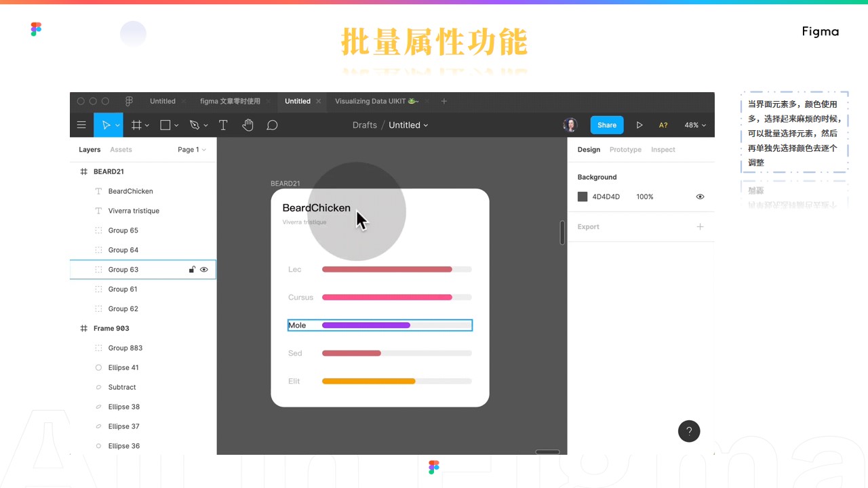Select the Comment tool
868x488 pixels.
272,125
